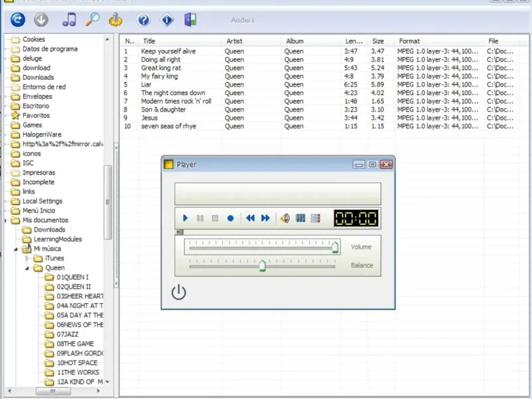Select the 08THE GAME folder
The image size is (532, 399).
pos(75,344)
